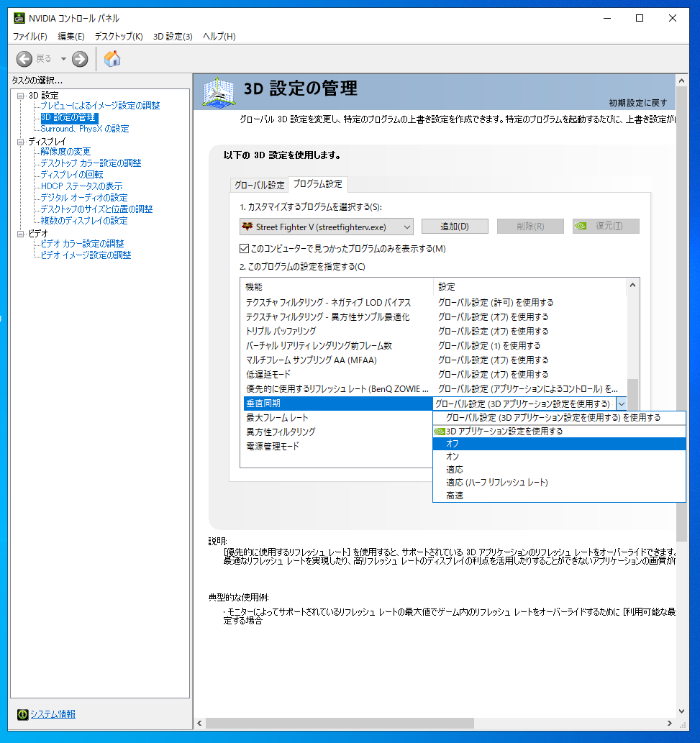Toggle このコンピューターで見つかったプログラムのみを表示する checkbox
Viewport: 700px width, 743px height.
[x=245, y=248]
